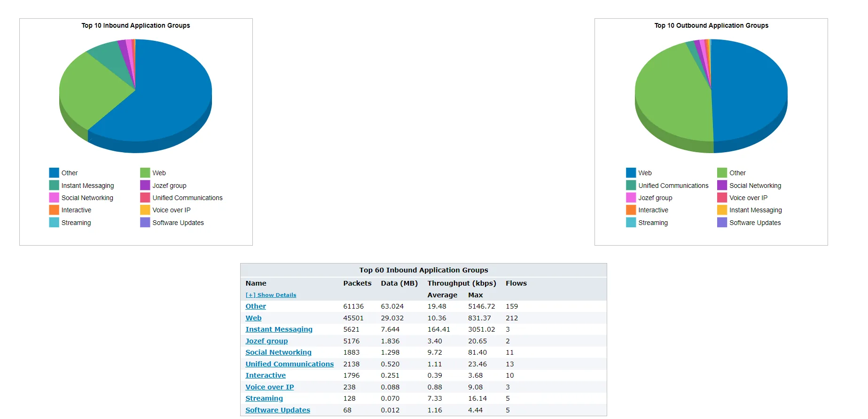Image resolution: width=868 pixels, height=419 pixels.
Task: Open Unified Communications in the table
Action: [289, 364]
